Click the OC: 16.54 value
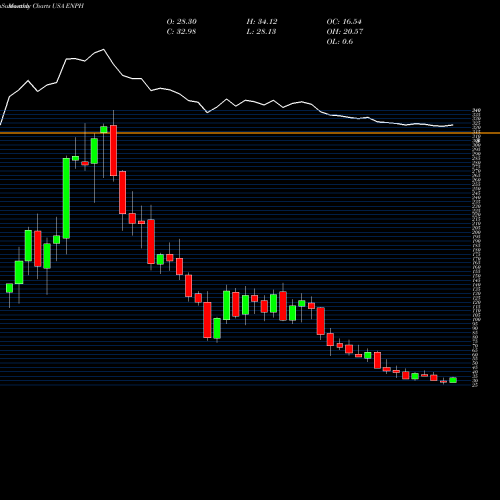The image size is (500, 500). [344, 22]
